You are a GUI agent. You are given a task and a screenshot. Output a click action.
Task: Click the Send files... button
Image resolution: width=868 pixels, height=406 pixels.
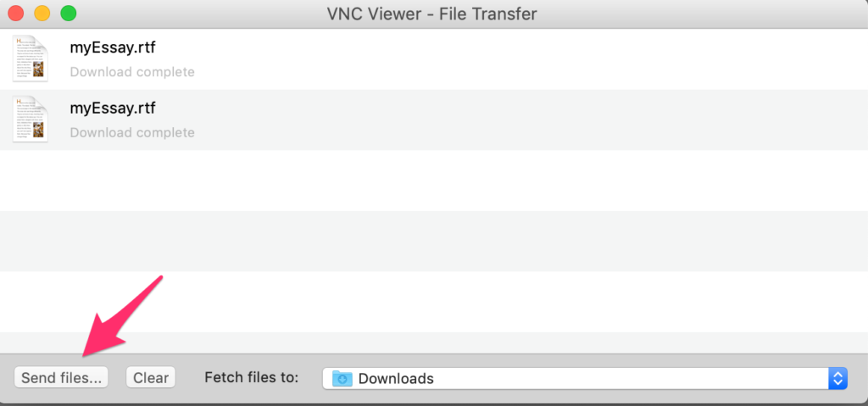point(61,378)
